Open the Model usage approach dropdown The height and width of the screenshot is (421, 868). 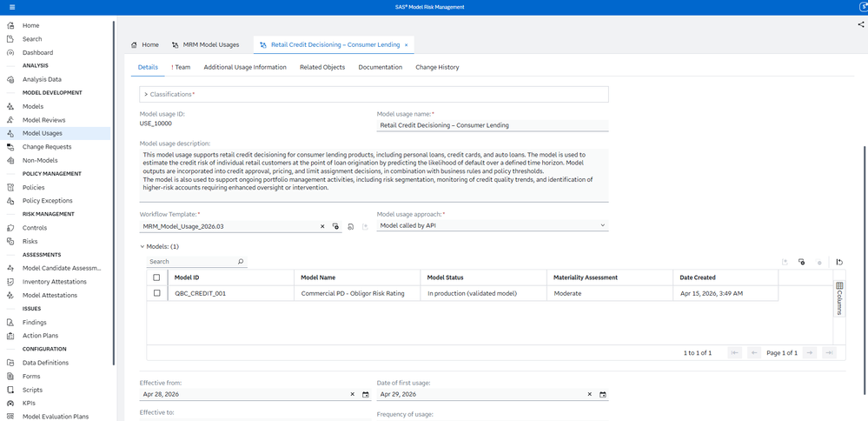tap(492, 225)
